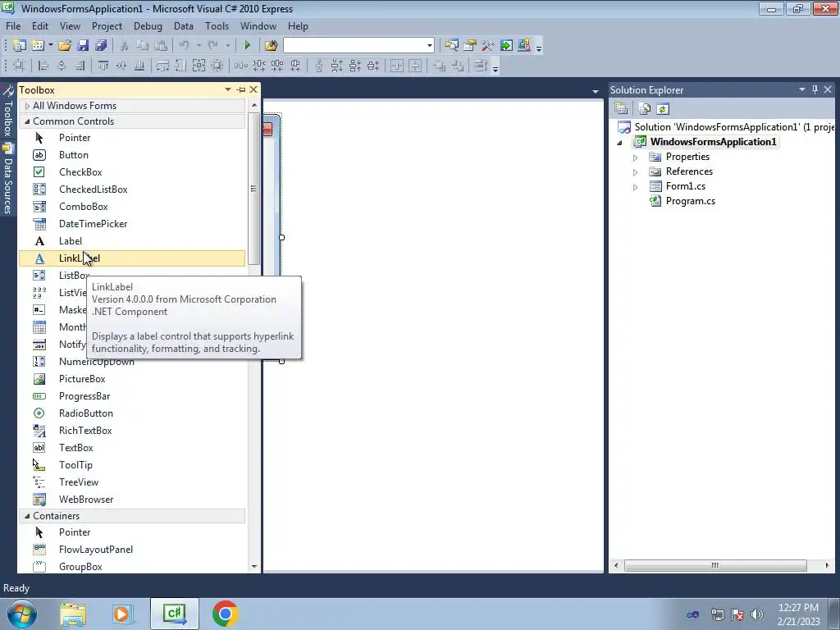Click the volume icon in system tray
The width and height of the screenshot is (840, 630).
(x=757, y=614)
